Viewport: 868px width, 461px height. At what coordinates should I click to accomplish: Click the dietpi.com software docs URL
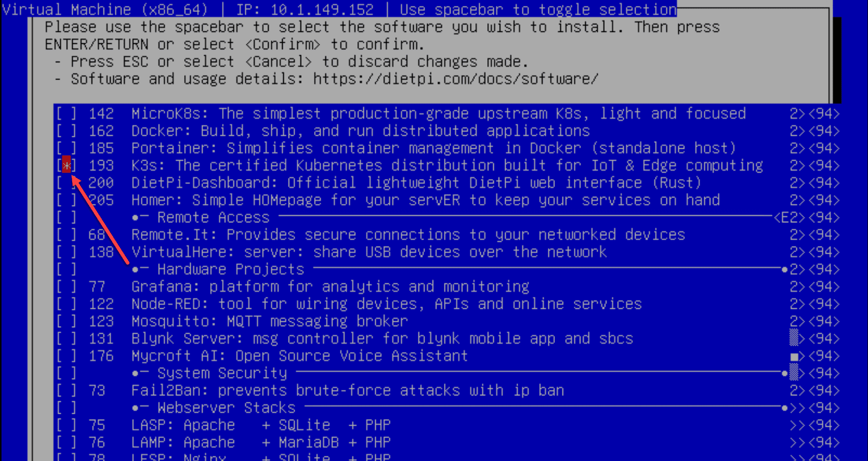coord(455,79)
